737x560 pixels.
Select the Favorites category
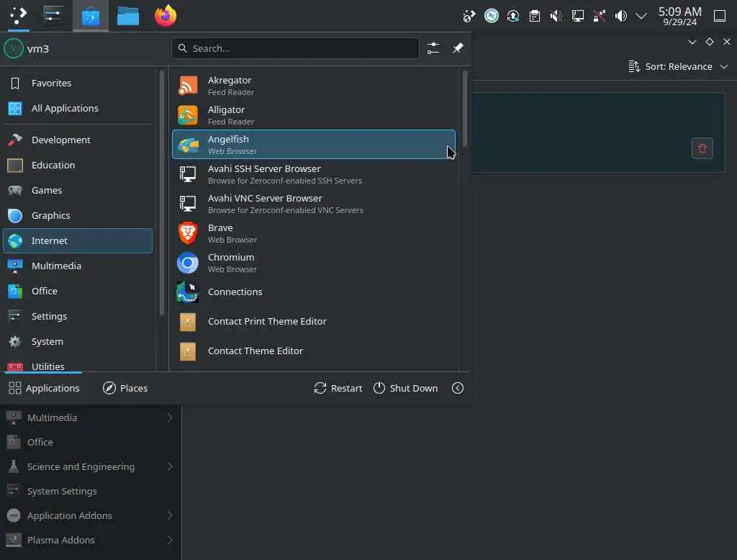point(78,83)
